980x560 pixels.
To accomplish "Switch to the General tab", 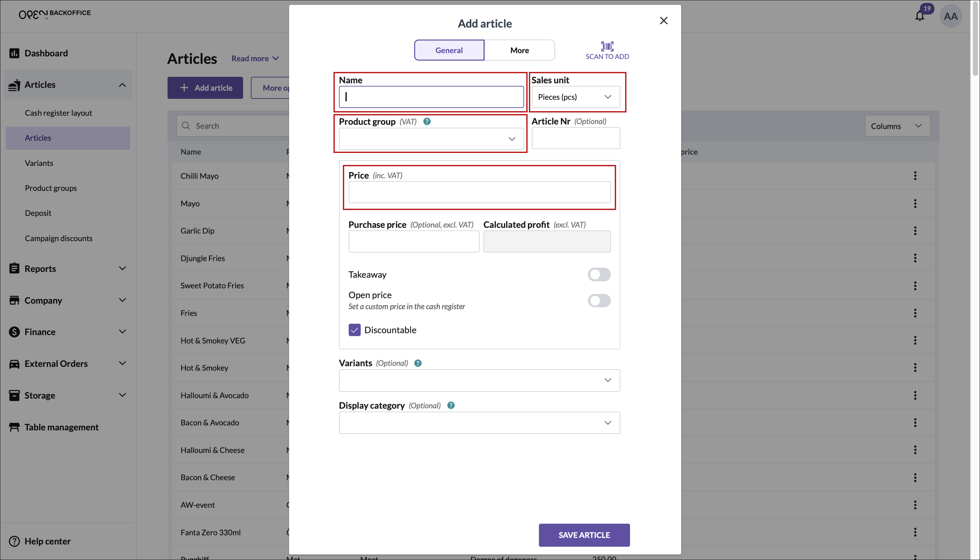I will [449, 50].
